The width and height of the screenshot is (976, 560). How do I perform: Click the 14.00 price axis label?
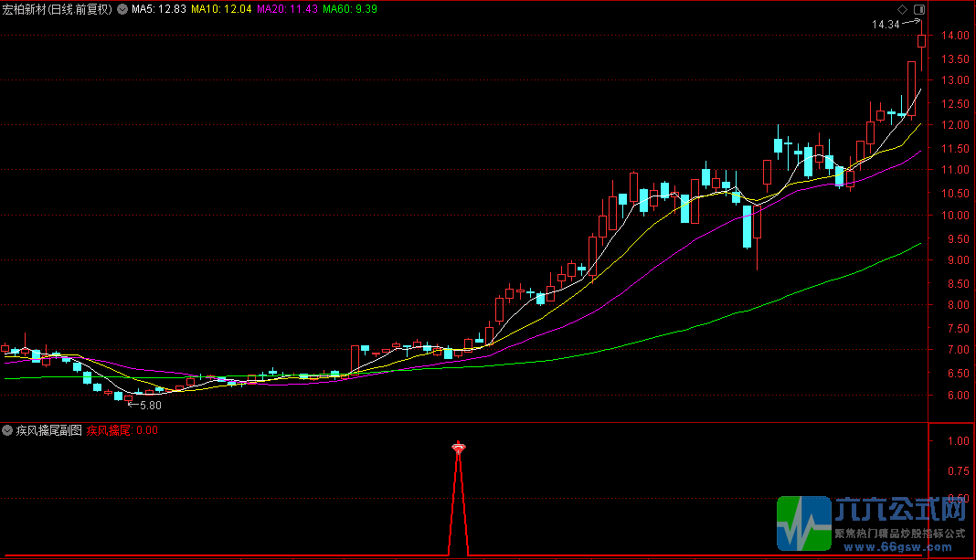click(x=956, y=36)
